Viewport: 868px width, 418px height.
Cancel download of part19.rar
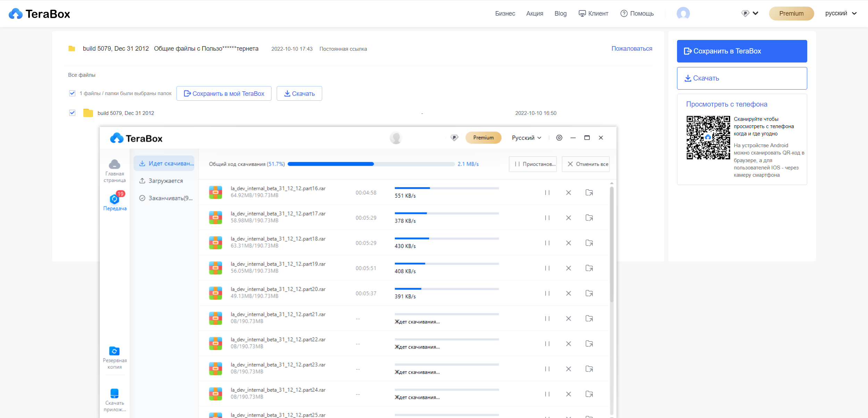[x=568, y=268]
